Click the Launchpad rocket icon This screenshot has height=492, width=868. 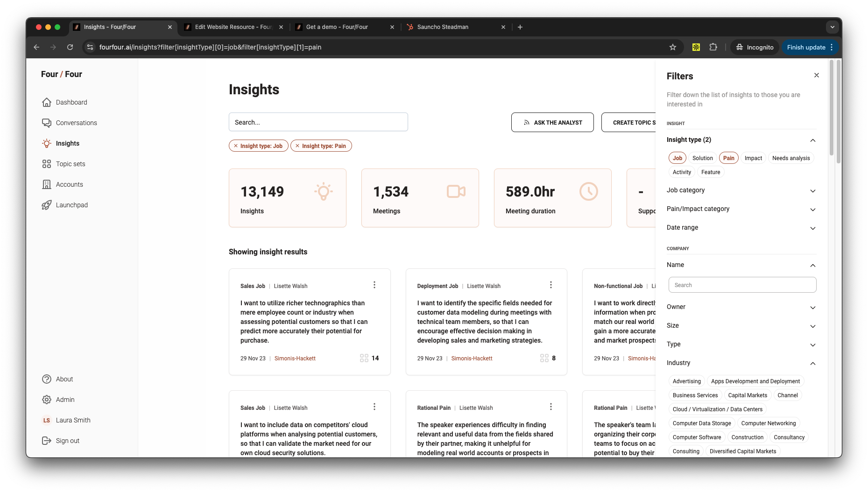(x=47, y=205)
